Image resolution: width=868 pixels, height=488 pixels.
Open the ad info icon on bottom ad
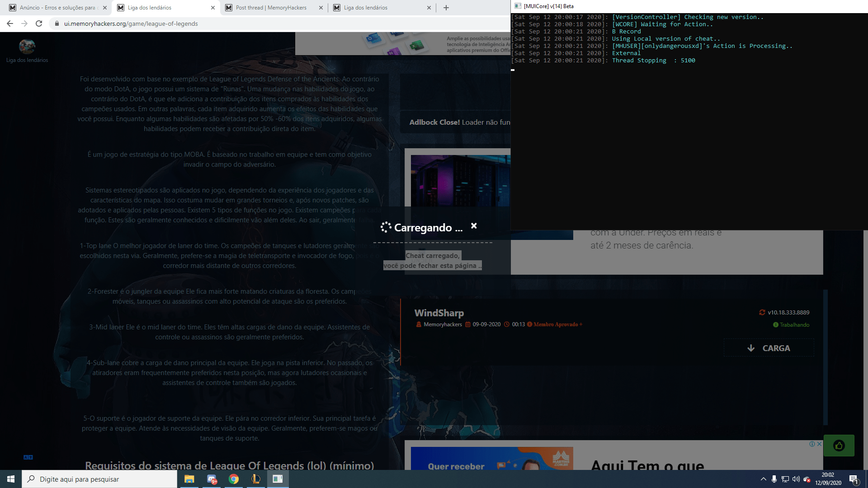812,444
